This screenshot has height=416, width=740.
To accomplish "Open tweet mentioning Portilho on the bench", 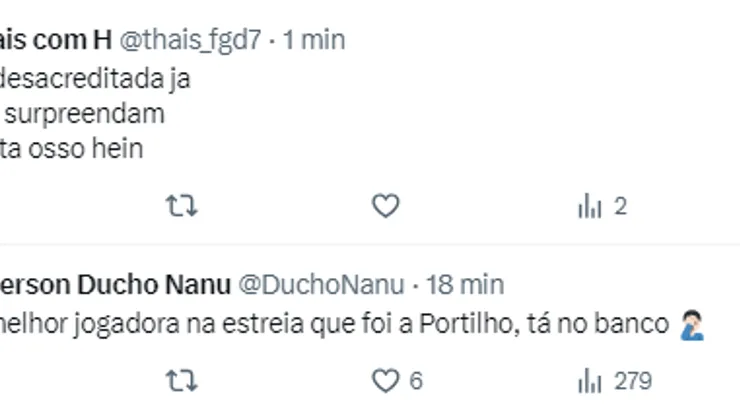I will 330,325.
